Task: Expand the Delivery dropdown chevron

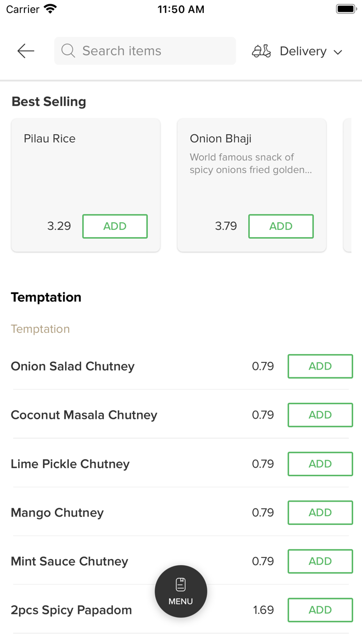Action: 338,52
